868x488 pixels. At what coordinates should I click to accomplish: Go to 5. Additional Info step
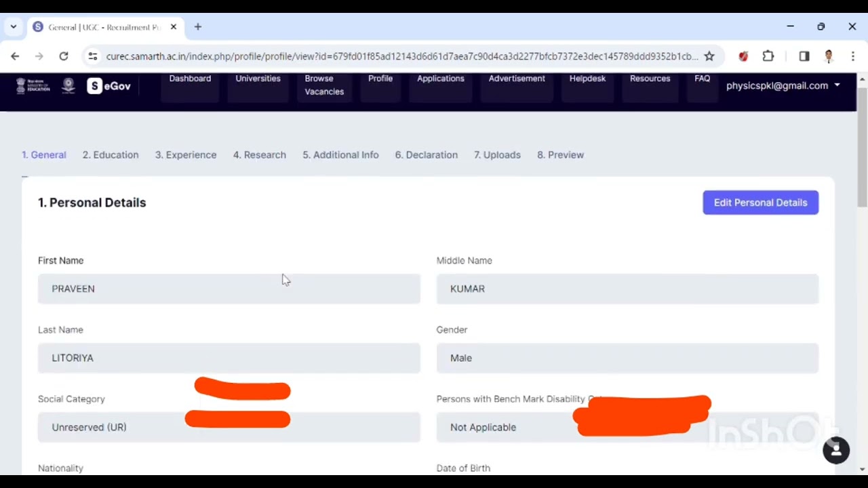coord(340,155)
